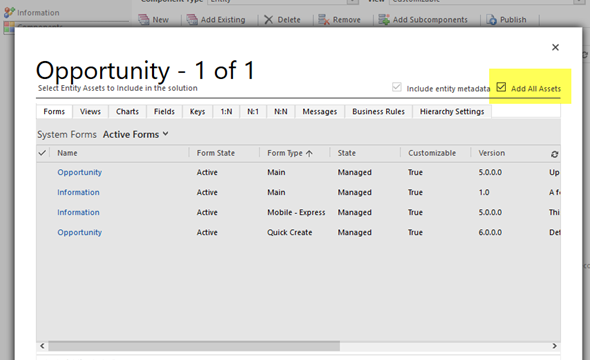Click the New toolbar icon

pos(144,20)
